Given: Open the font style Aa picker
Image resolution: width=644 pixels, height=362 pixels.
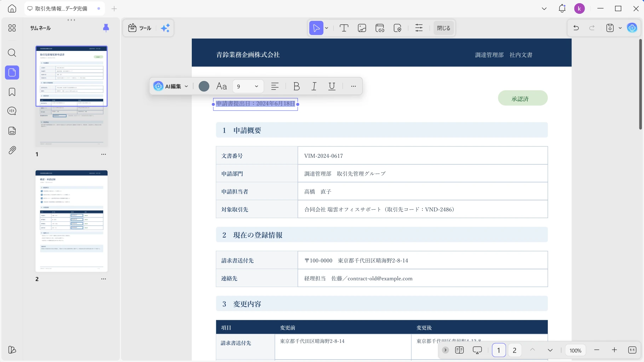Looking at the screenshot, I should 222,86.
